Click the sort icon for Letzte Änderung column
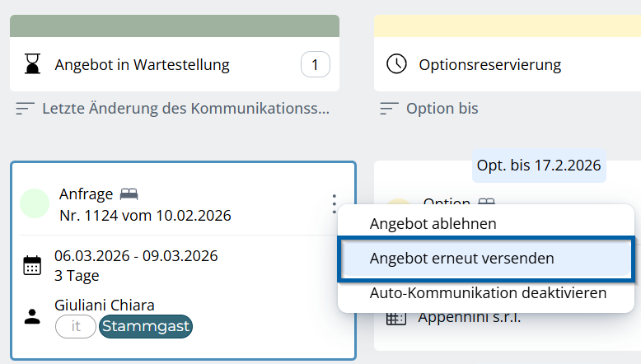Screen dimensions: 641x364 (x=26, y=109)
